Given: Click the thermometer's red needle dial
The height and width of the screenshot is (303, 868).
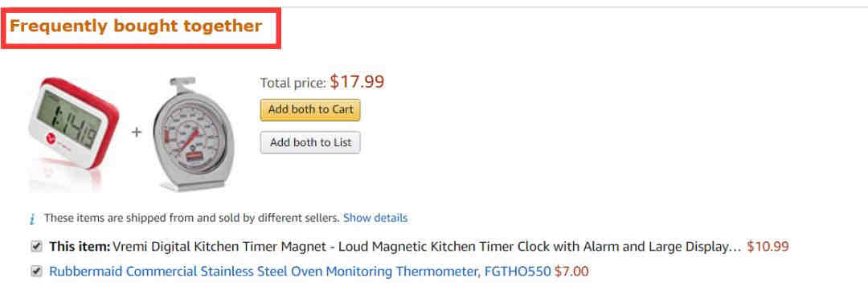Looking at the screenshot, I should point(190,133).
